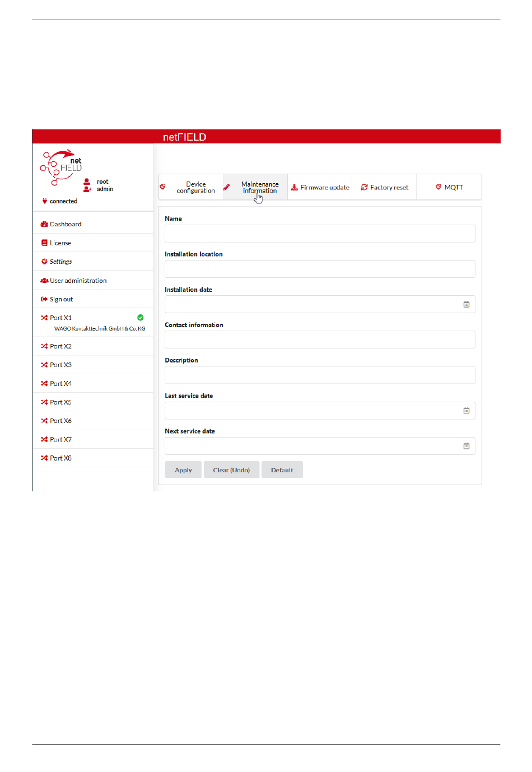Open the Firmware update tab
Screen dimensions: 532x772
coord(320,187)
